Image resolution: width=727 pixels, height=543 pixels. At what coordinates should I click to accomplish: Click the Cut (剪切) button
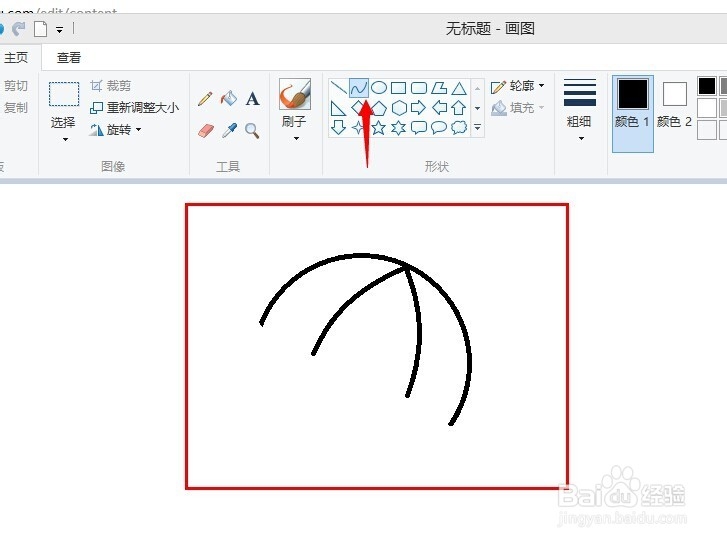point(15,86)
